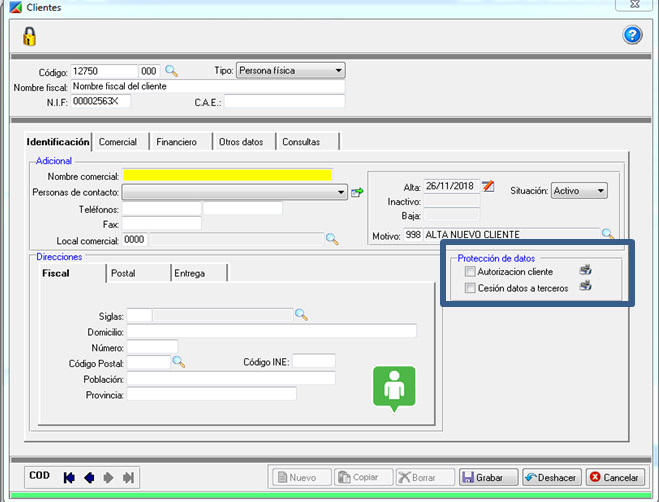This screenshot has height=502, width=659.
Task: Click the Población field
Action: pyautogui.click(x=231, y=378)
